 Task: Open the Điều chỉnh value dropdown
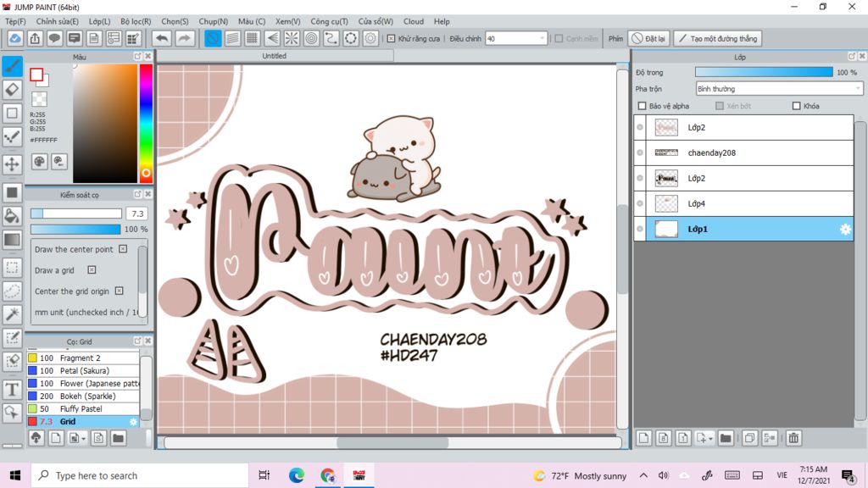click(542, 39)
